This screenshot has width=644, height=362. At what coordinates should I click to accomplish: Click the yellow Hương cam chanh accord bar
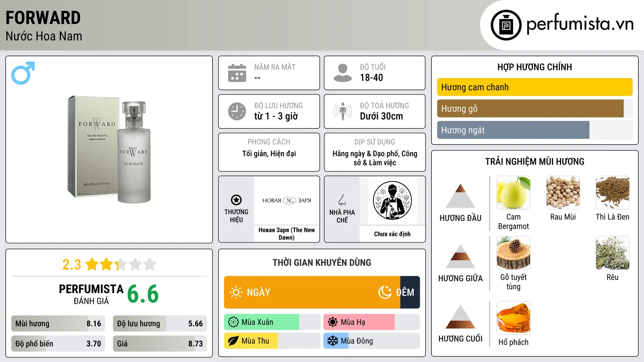535,87
